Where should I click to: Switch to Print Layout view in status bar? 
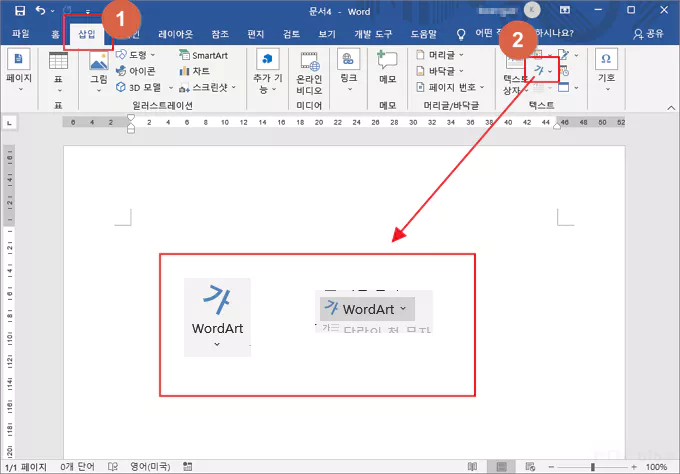[501, 467]
